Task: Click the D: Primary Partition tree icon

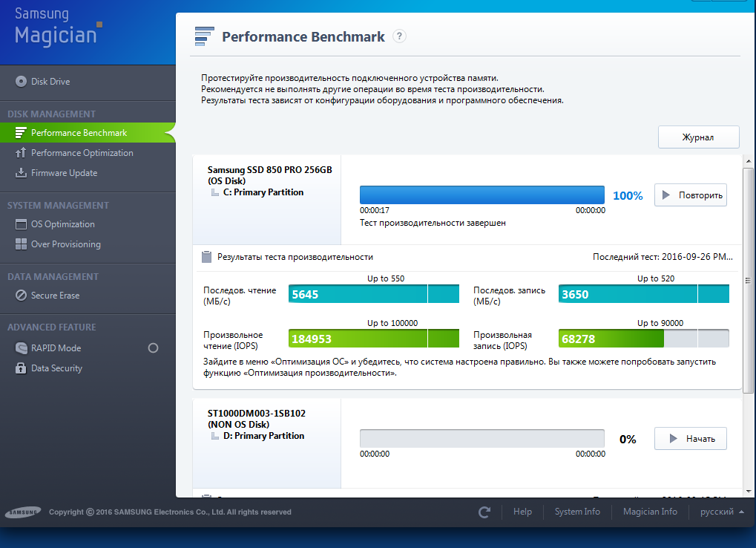Action: tap(215, 436)
